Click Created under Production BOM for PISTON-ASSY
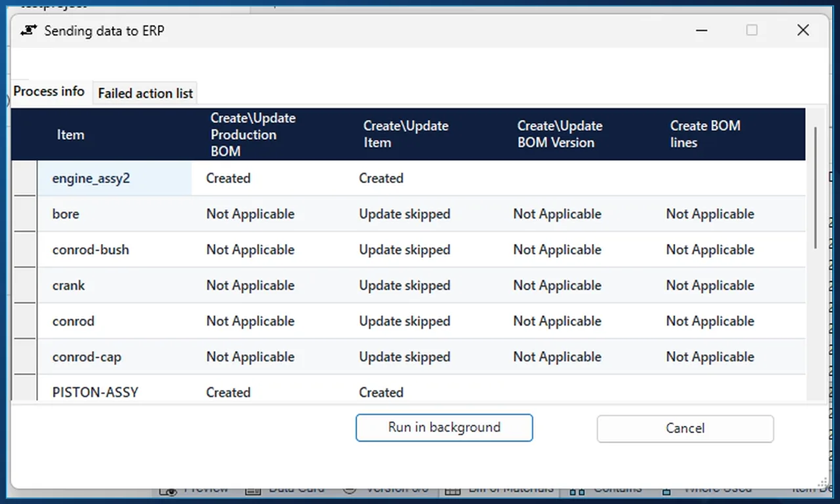This screenshot has width=840, height=504. (228, 392)
